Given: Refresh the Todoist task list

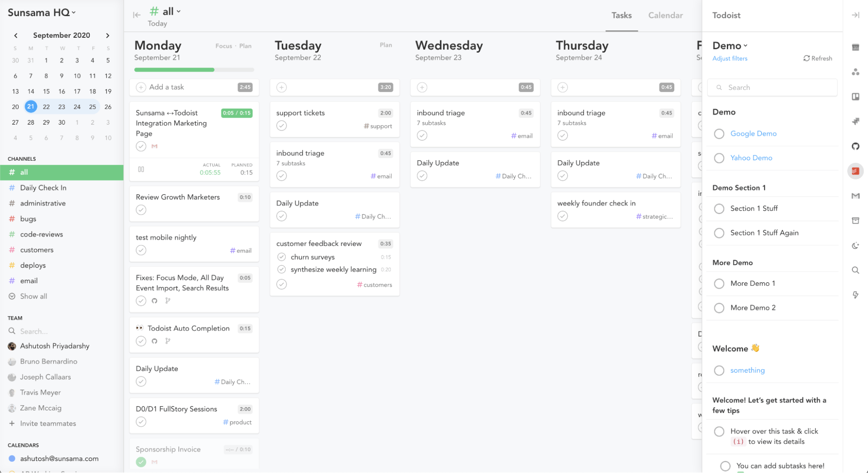Looking at the screenshot, I should coord(817,58).
